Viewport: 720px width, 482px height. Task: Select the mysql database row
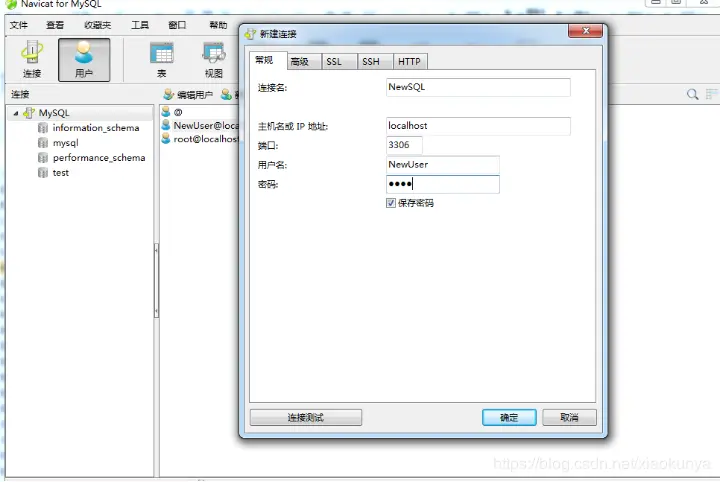(66, 143)
